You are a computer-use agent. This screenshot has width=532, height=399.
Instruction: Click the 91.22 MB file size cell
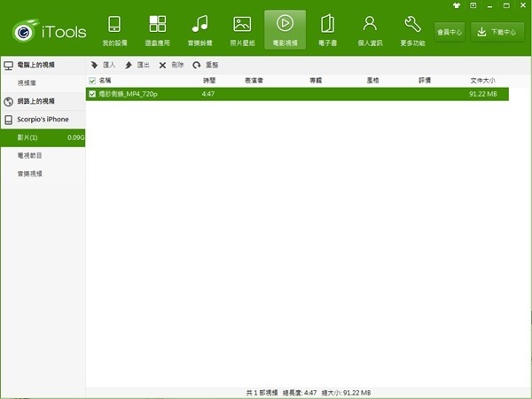[x=483, y=94]
